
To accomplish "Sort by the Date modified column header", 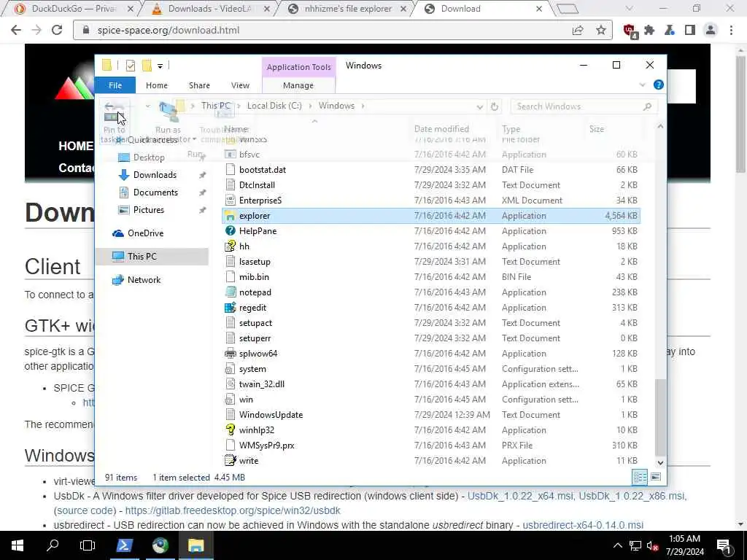I will pyautogui.click(x=441, y=129).
